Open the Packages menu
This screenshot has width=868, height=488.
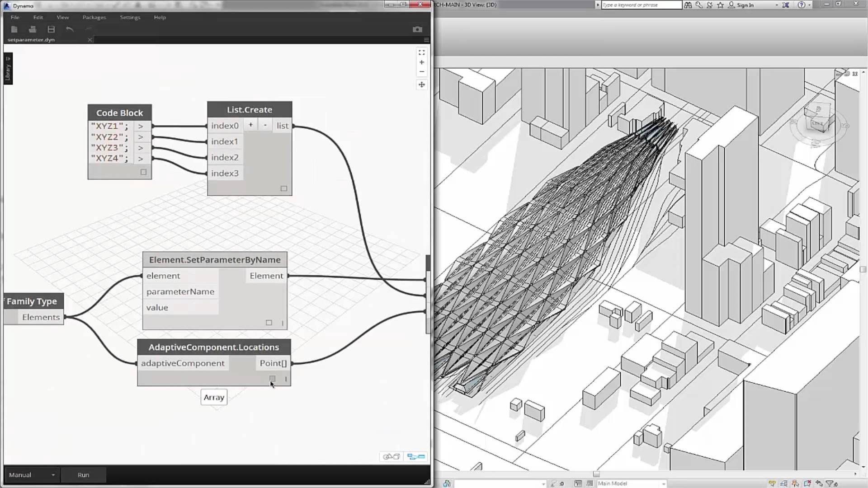(x=94, y=17)
